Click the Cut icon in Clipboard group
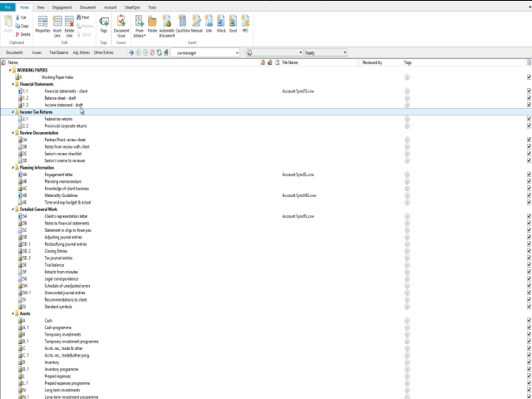 click(x=17, y=17)
